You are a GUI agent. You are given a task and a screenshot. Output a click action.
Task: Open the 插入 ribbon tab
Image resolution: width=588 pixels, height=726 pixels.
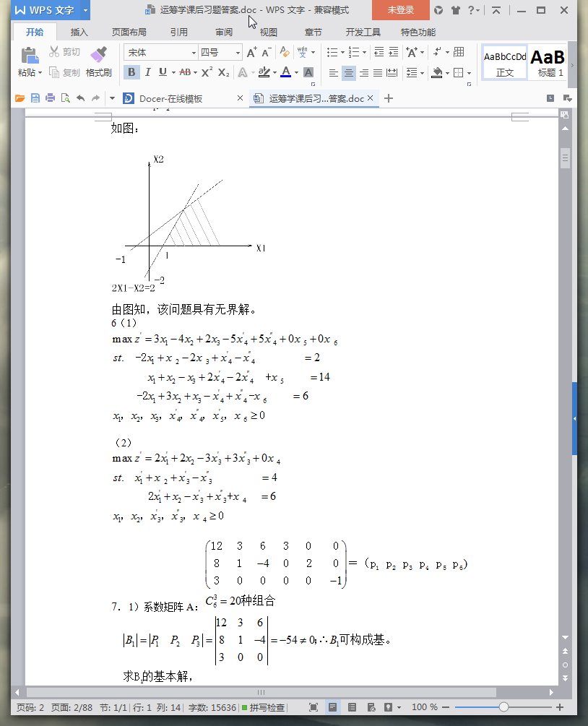pos(79,32)
